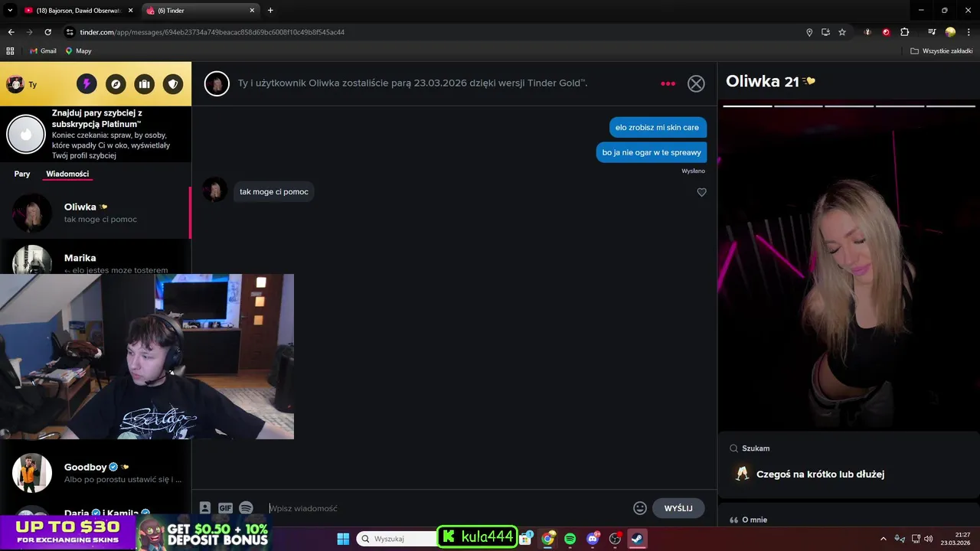
Task: Click the install app icon in address bar
Action: 825,32
